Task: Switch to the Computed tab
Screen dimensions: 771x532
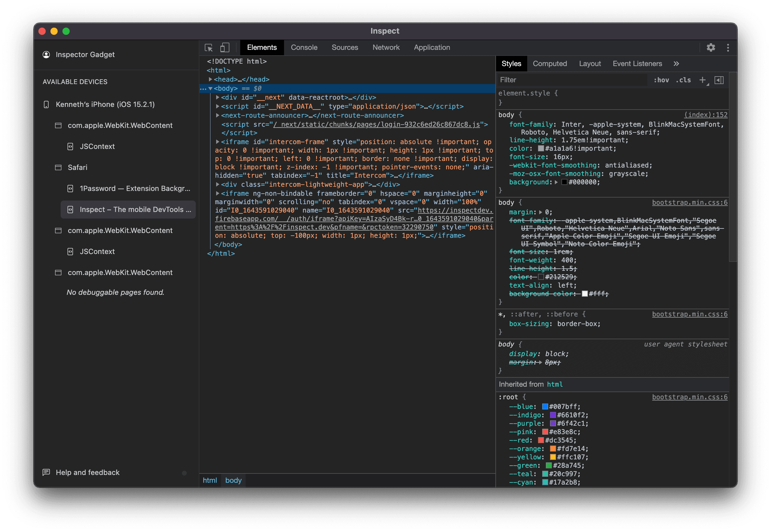Action: click(x=550, y=63)
